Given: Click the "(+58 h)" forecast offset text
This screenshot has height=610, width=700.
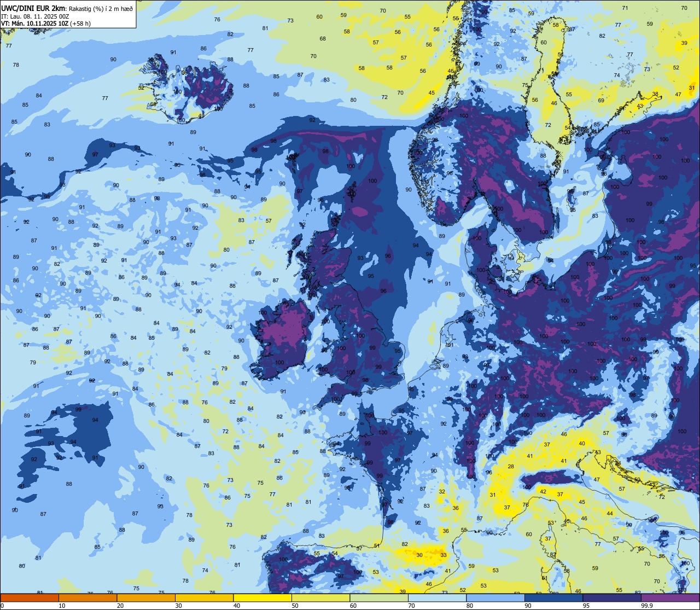Looking at the screenshot, I should [x=80, y=24].
